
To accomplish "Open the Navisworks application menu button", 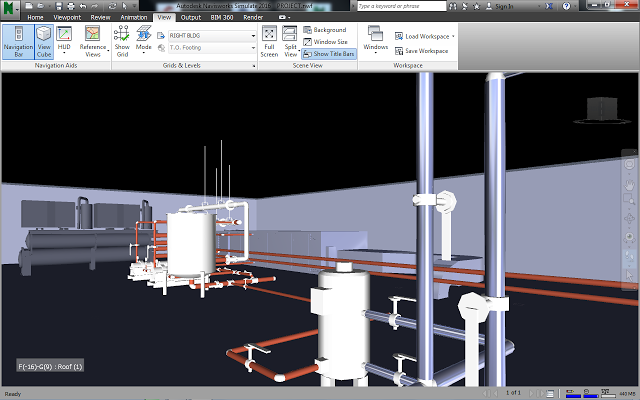I will 9,8.
